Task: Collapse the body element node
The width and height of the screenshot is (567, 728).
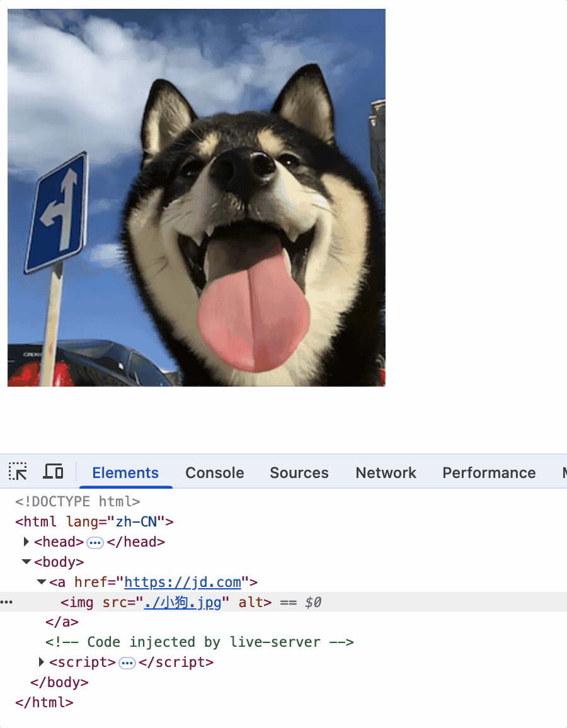Action: (x=26, y=562)
